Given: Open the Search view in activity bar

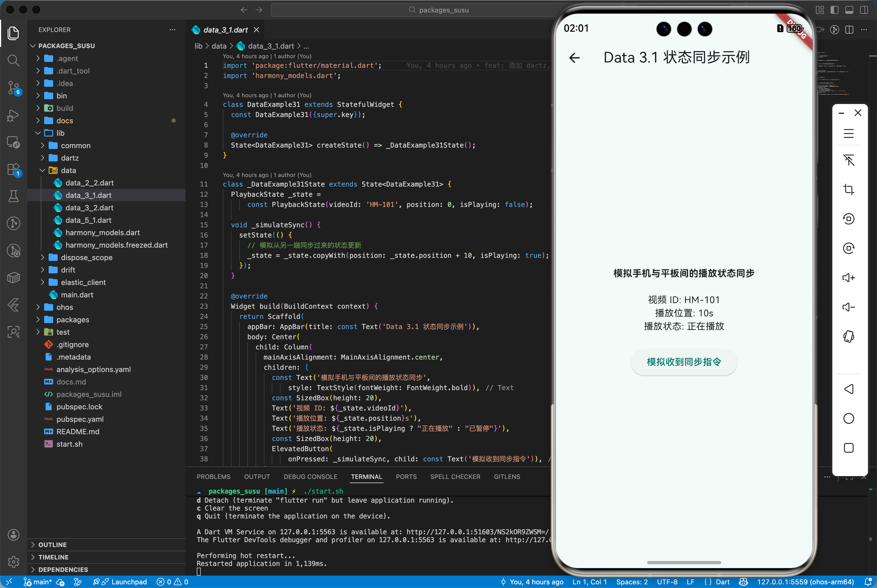Looking at the screenshot, I should point(14,60).
